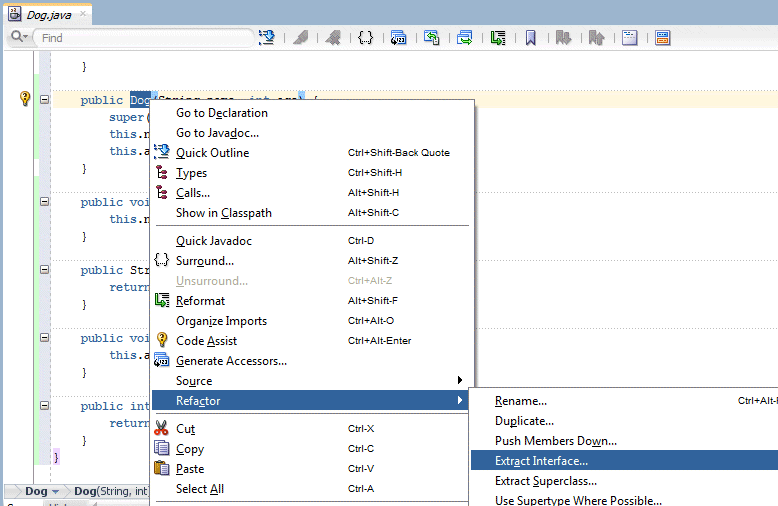Choose Surround... in the context menu
The height and width of the screenshot is (506, 778).
[313, 260]
